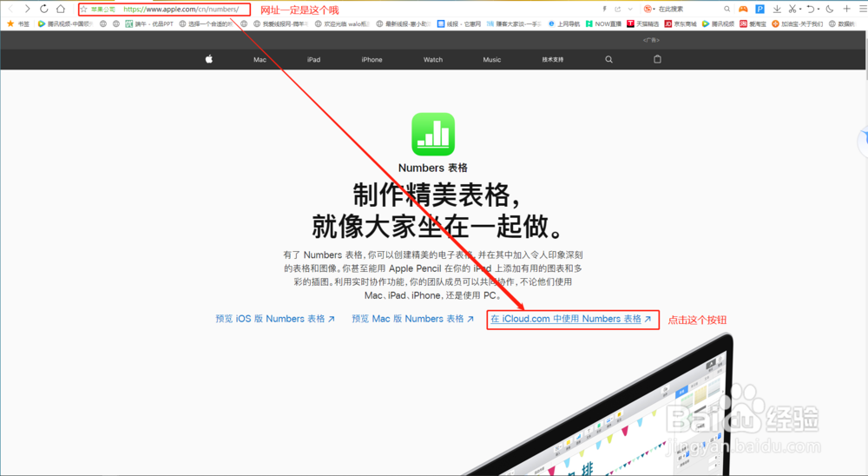Follow 在 iCloud.com 中使用 Numbers 表格 link
The image size is (868, 476).
[x=571, y=319]
